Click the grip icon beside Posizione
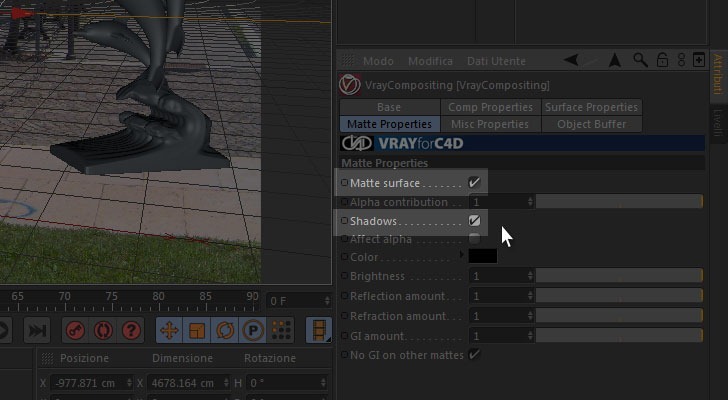 click(x=47, y=358)
